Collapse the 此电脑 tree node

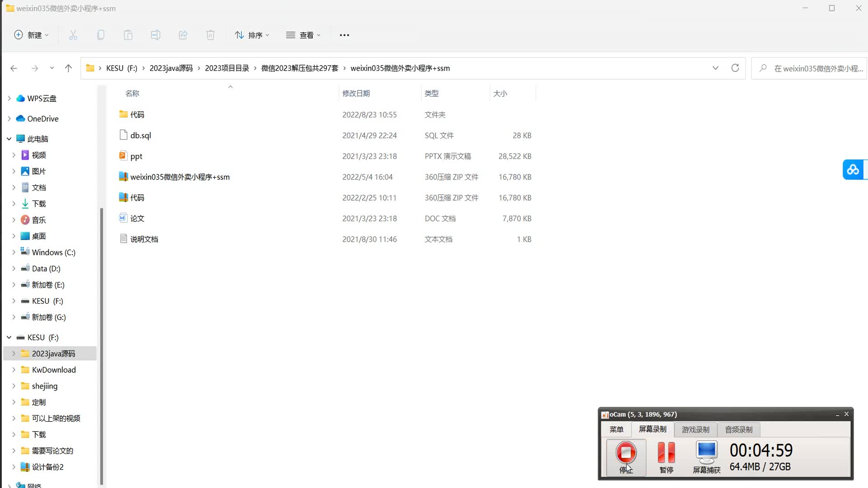[9, 139]
